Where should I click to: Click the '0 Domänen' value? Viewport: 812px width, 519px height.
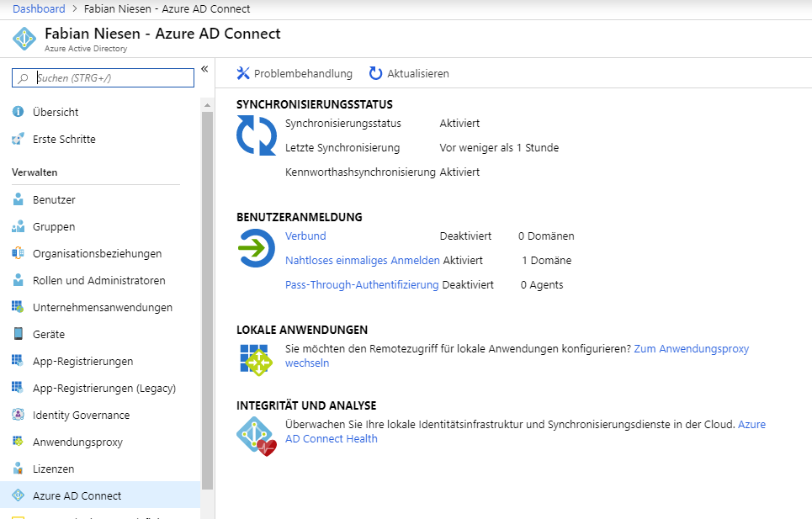coord(546,236)
